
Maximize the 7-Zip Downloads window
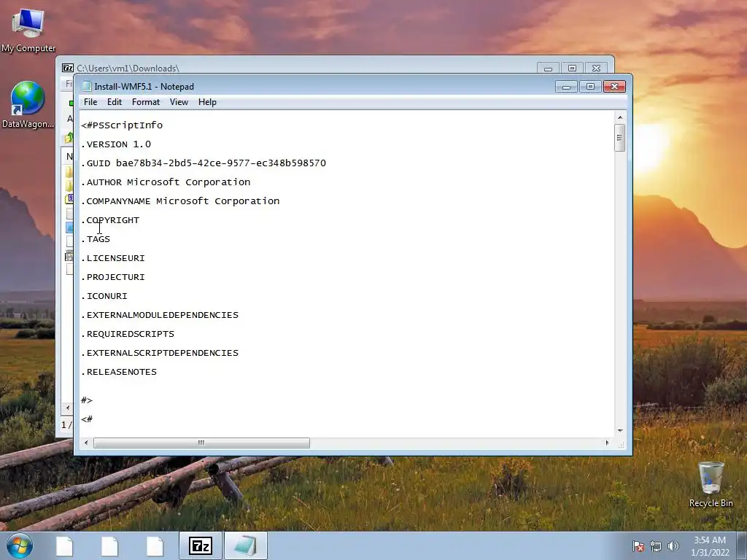[x=572, y=69]
